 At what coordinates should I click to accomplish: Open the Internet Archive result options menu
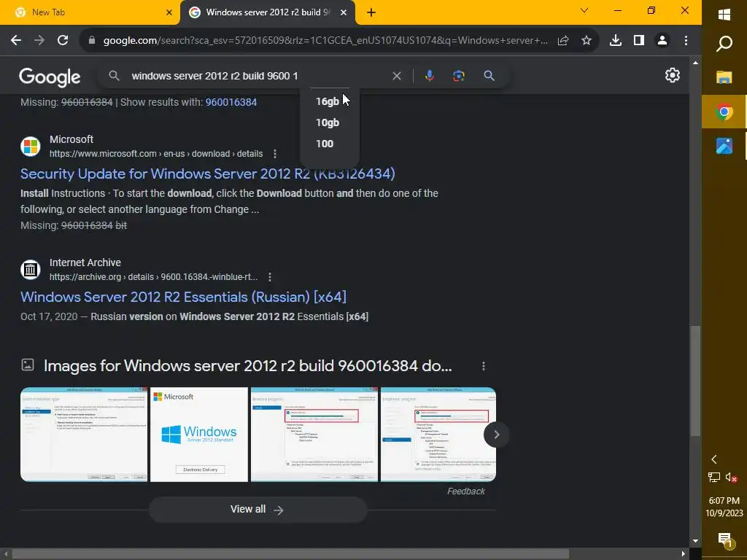pyautogui.click(x=270, y=277)
